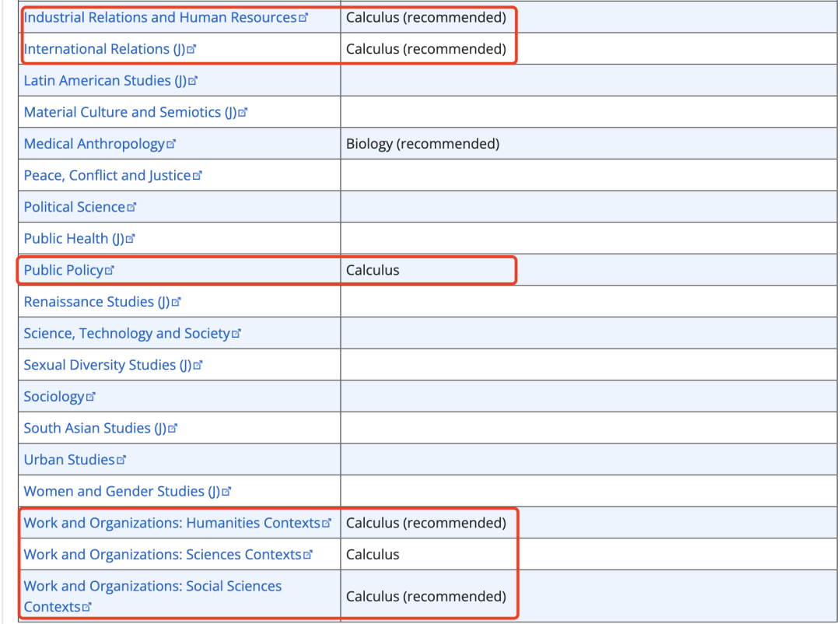Click external-link icon after Women and Gender Studies (J)

[x=227, y=493]
